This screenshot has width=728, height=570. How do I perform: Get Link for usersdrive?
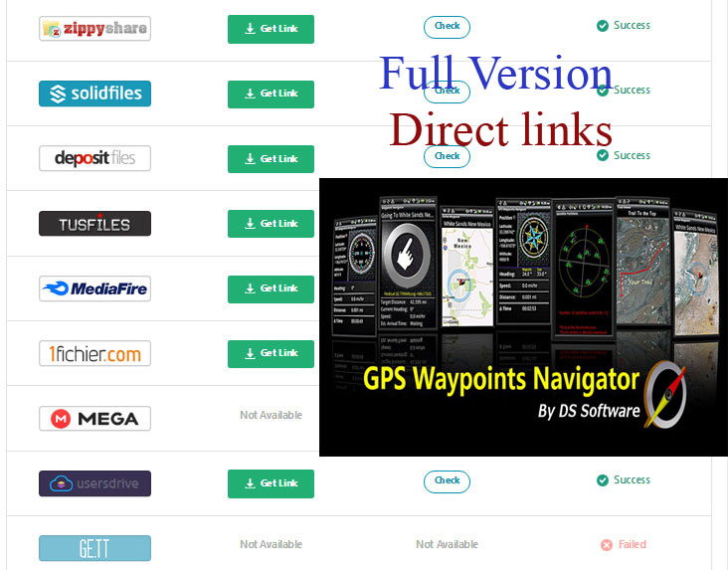click(271, 483)
